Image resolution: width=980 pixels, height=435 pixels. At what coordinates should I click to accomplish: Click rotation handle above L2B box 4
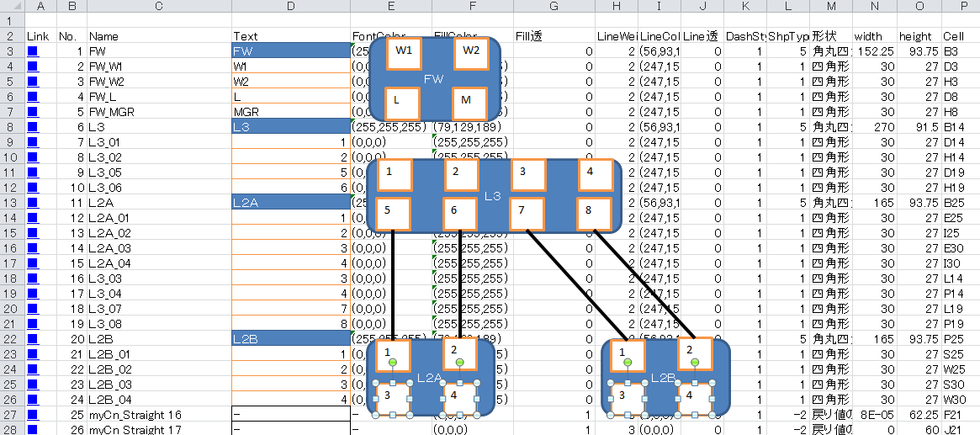click(x=695, y=363)
